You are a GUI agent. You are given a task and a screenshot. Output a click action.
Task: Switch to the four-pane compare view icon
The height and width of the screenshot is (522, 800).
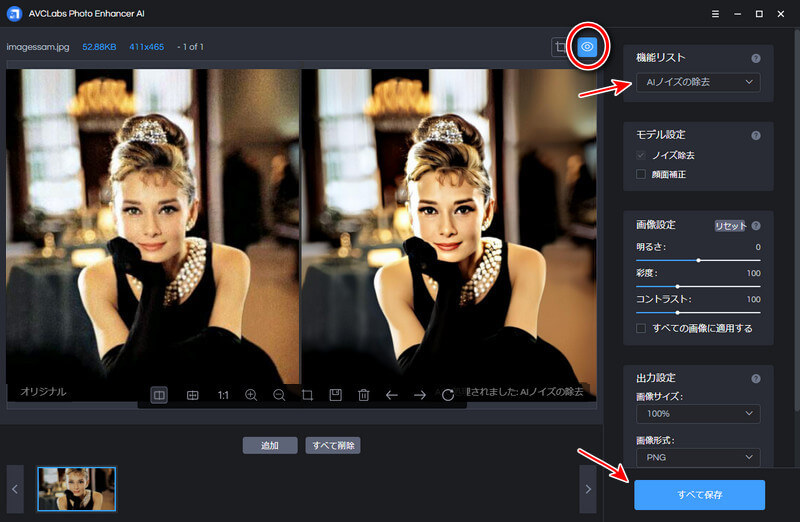click(x=192, y=395)
